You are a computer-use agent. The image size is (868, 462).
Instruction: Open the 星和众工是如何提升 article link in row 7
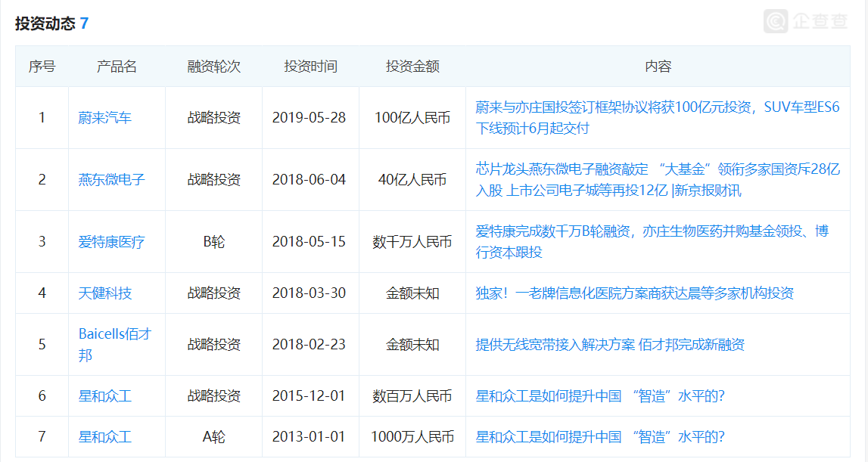600,437
